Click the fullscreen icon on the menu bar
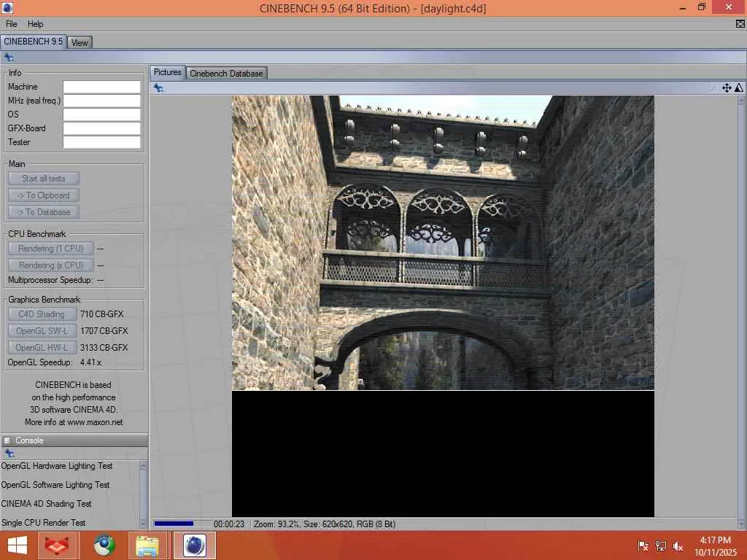This screenshot has width=747, height=560. coord(740,24)
